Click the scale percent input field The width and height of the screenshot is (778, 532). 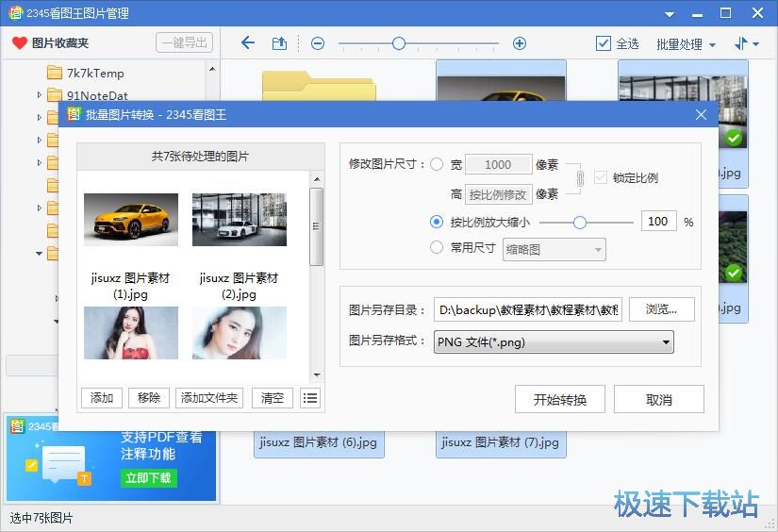tap(659, 222)
